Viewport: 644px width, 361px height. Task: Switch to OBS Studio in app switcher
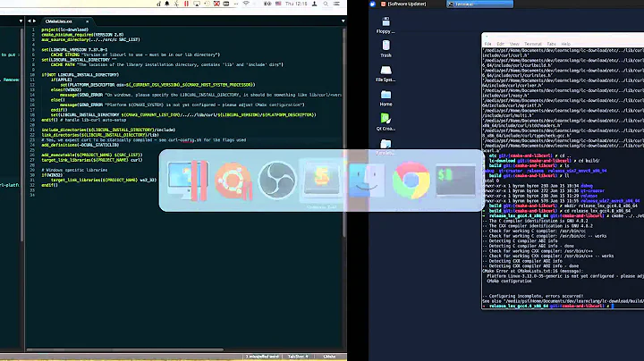point(276,181)
